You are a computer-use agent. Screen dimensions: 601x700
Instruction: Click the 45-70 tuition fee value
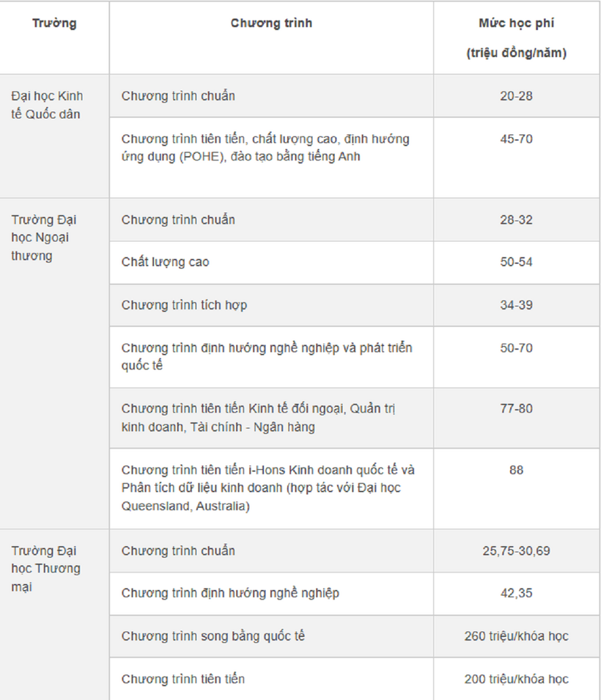tap(516, 139)
